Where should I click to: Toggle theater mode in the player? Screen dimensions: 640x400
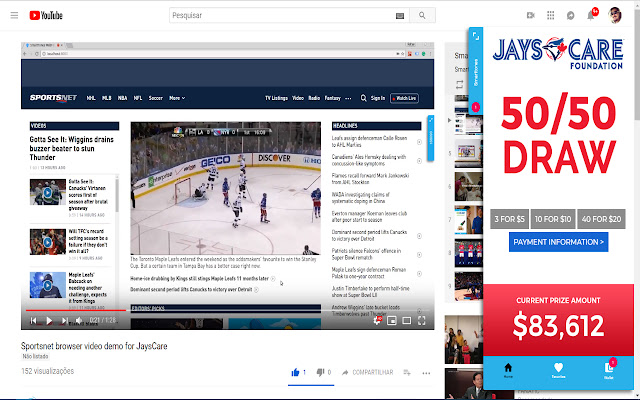tap(407, 321)
